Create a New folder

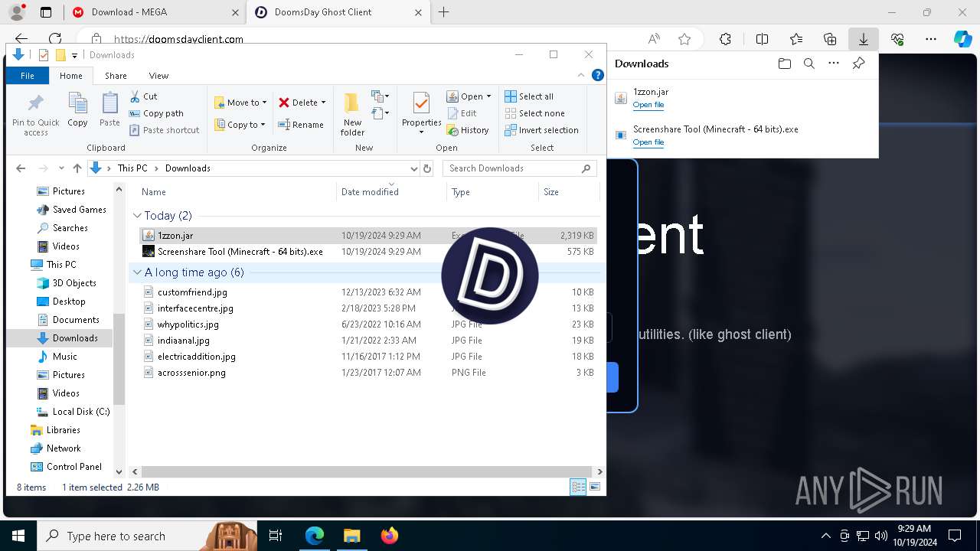[352, 115]
